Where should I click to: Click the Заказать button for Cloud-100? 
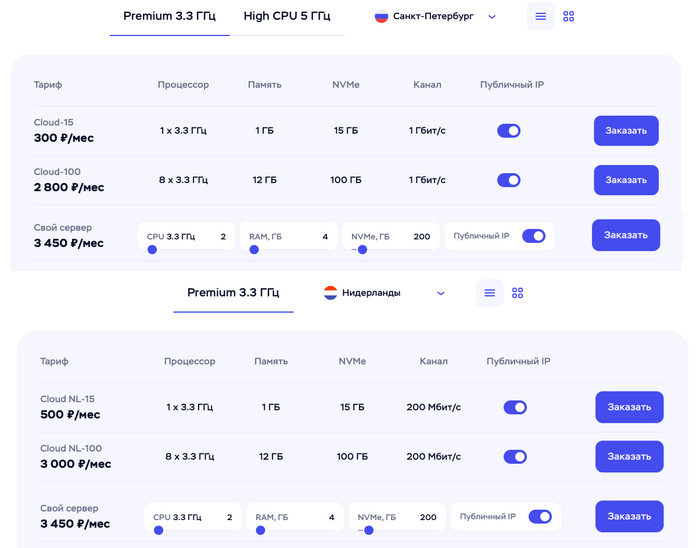pyautogui.click(x=626, y=180)
